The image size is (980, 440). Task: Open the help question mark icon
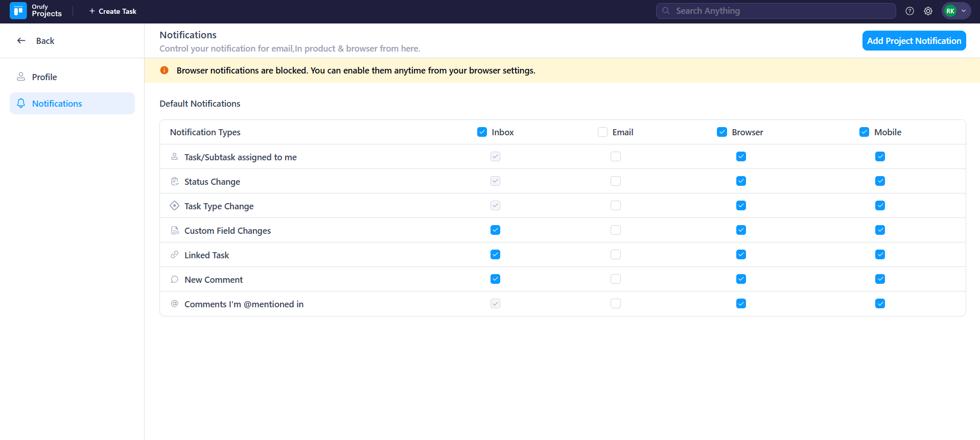click(x=909, y=11)
